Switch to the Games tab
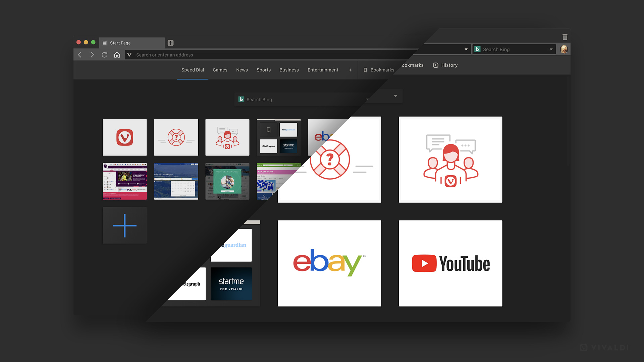The image size is (644, 362). click(220, 70)
